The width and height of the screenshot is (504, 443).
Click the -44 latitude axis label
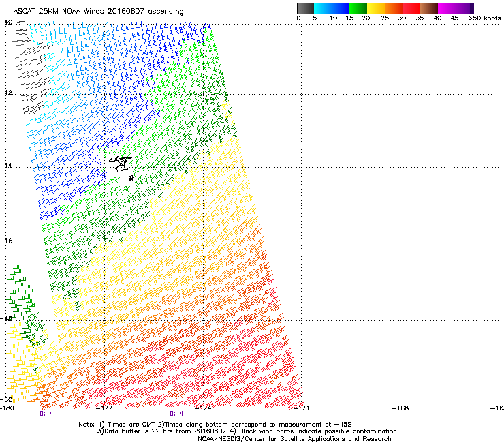point(6,166)
